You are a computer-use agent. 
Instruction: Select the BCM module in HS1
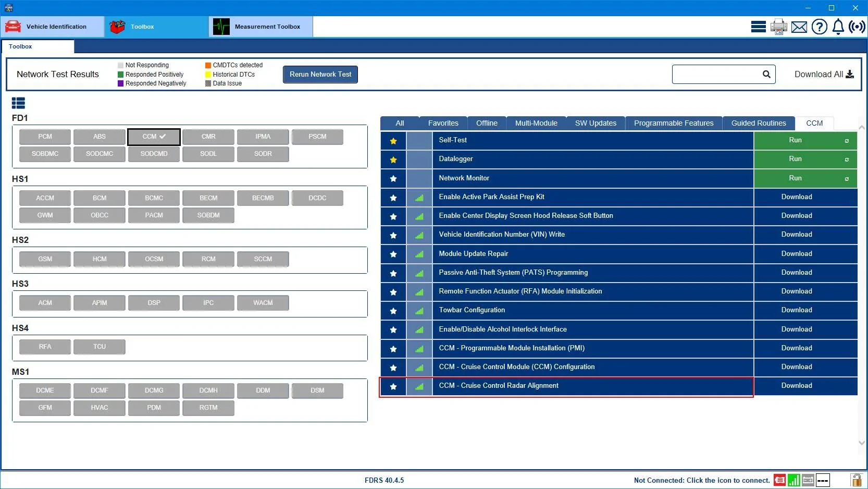tap(100, 198)
